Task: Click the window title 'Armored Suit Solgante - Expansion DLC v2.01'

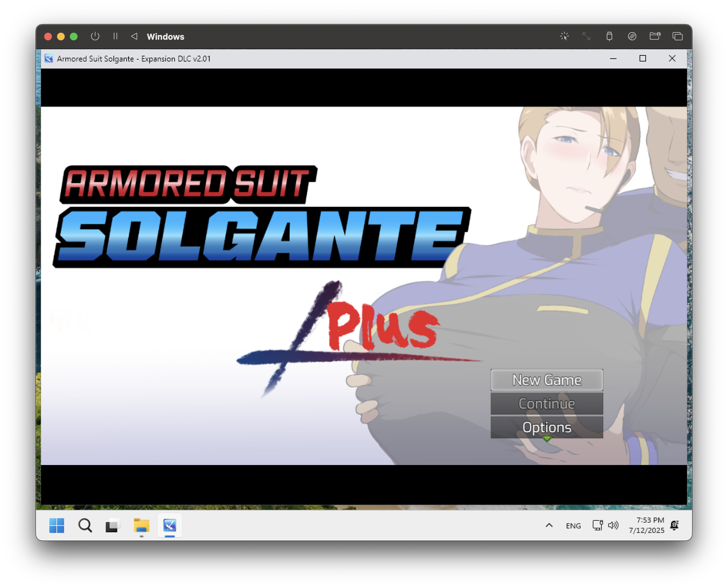Action: pyautogui.click(x=134, y=59)
